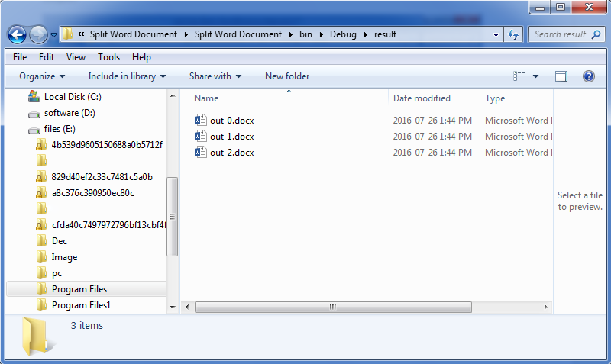Open the View menu
The height and width of the screenshot is (364, 611).
(x=76, y=57)
